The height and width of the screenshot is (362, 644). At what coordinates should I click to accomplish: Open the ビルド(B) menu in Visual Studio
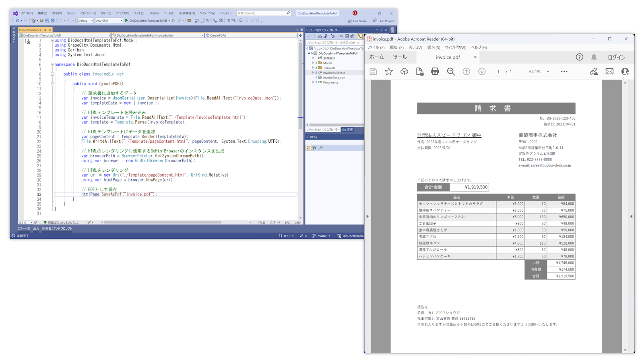click(x=106, y=13)
